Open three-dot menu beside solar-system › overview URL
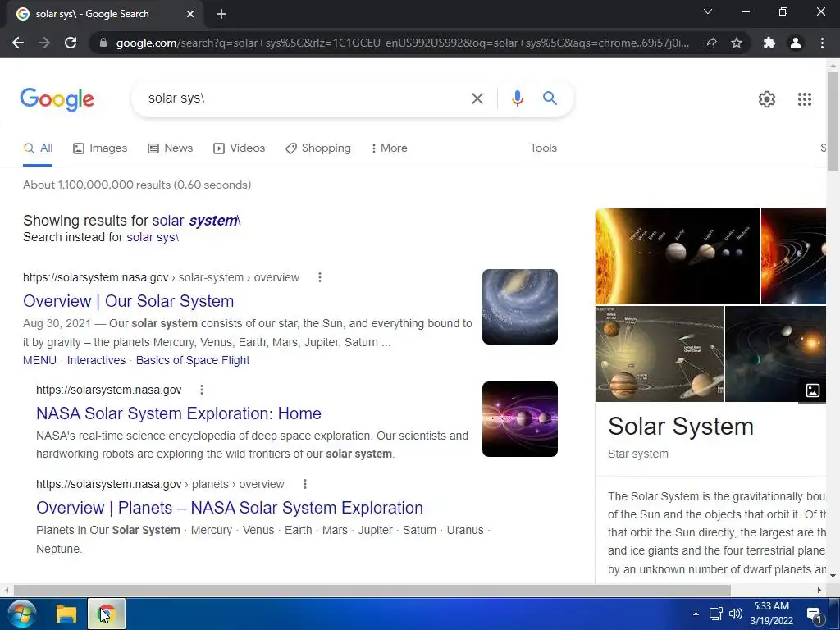The height and width of the screenshot is (630, 840). tap(320, 277)
